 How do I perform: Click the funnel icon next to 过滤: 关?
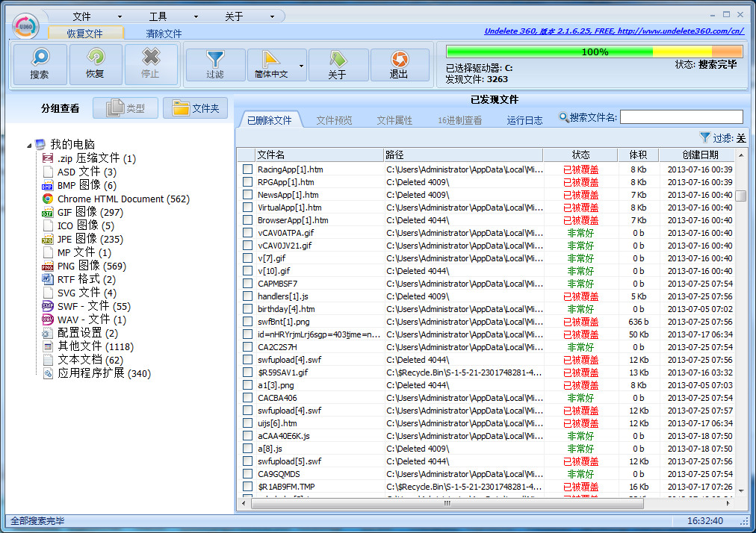pyautogui.click(x=704, y=138)
